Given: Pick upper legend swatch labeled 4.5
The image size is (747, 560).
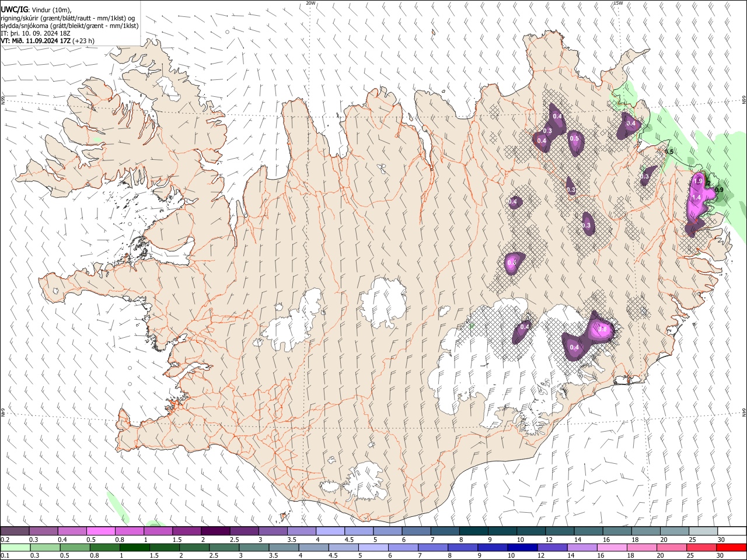Looking at the screenshot, I should 358,531.
